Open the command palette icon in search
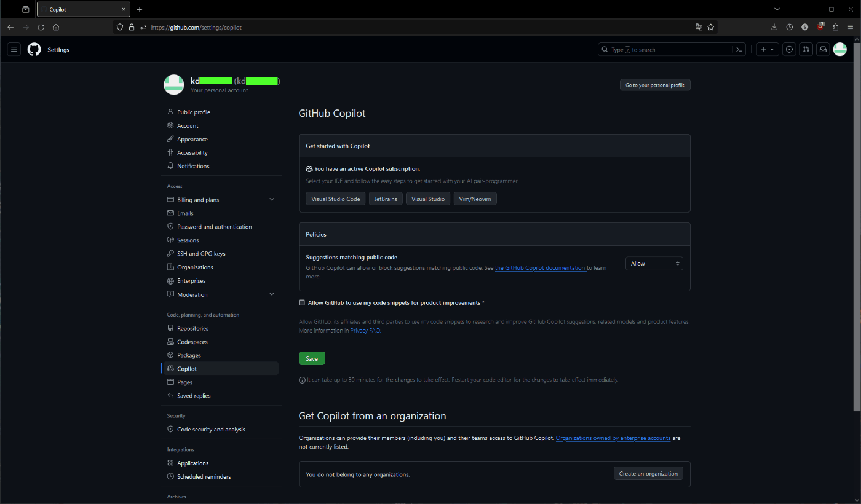The width and height of the screenshot is (861, 504). click(740, 50)
